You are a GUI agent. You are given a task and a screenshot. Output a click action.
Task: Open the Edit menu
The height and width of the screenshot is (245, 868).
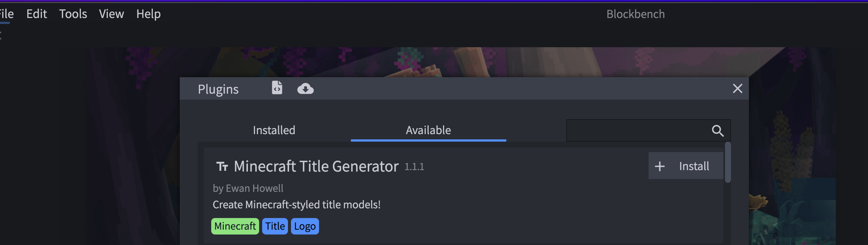[x=37, y=14]
